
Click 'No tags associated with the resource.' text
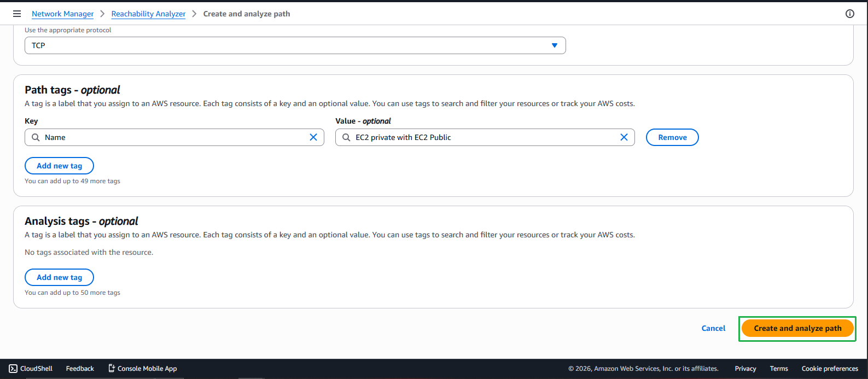pos(89,252)
